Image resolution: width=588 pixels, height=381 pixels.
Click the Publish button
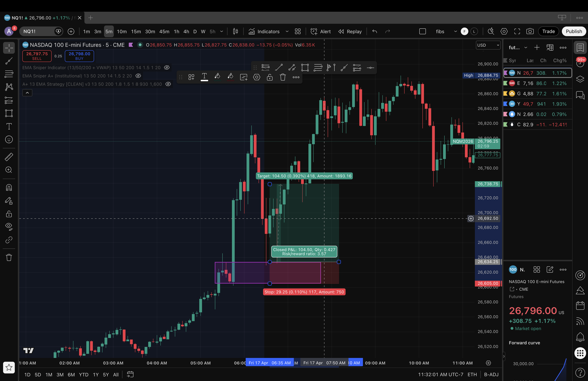(x=574, y=31)
